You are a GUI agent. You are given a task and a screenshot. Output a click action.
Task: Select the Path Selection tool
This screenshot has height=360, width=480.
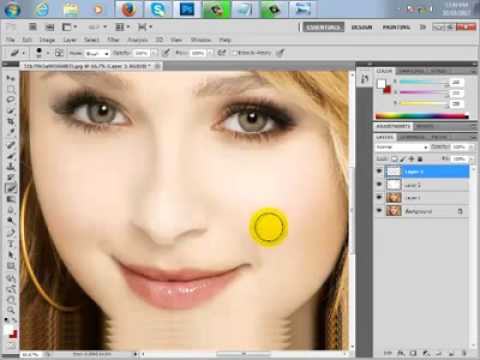[11, 255]
